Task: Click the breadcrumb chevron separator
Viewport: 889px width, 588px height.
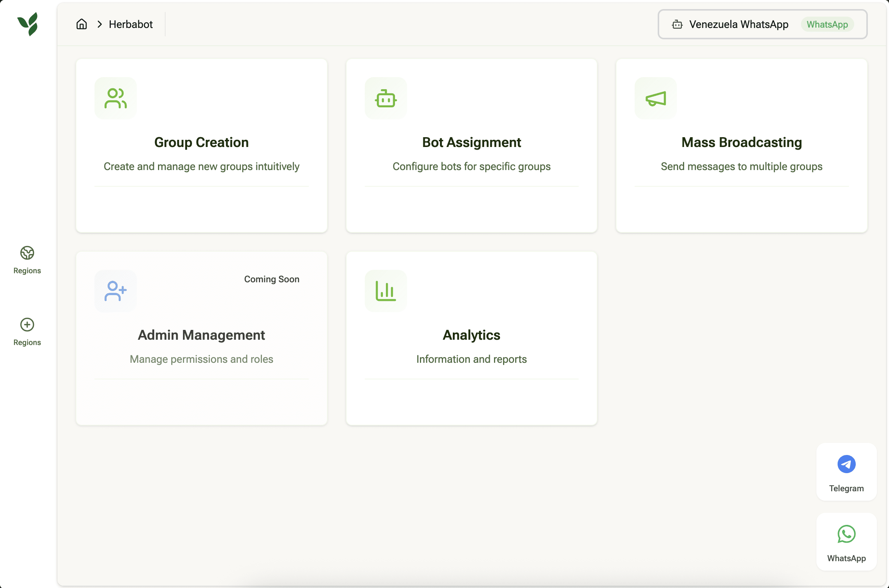Action: (99, 24)
